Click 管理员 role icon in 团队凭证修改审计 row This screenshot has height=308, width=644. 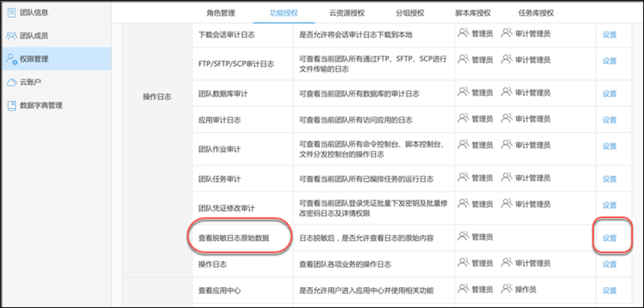click(x=464, y=202)
